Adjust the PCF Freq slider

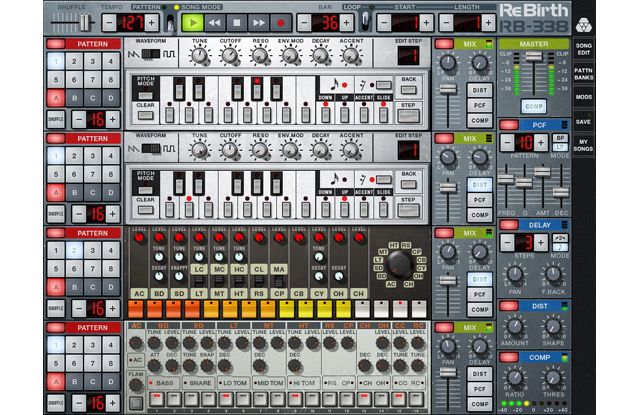tap(506, 179)
